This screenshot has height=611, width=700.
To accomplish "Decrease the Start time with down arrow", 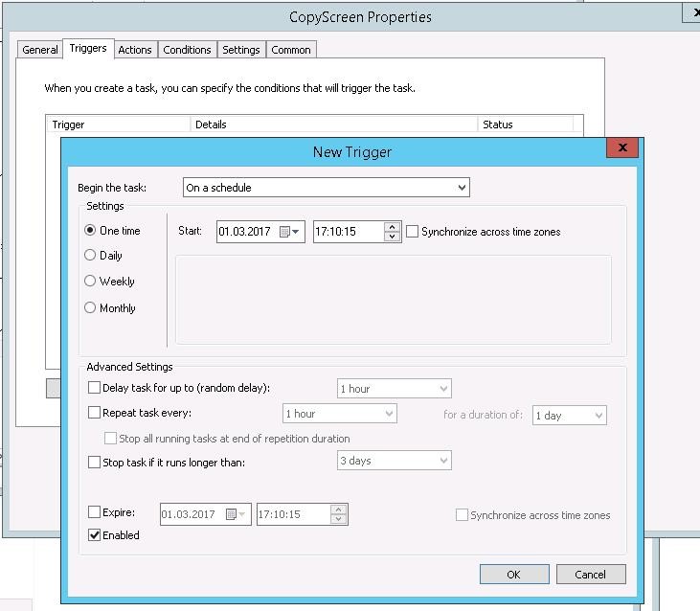I will pos(392,237).
